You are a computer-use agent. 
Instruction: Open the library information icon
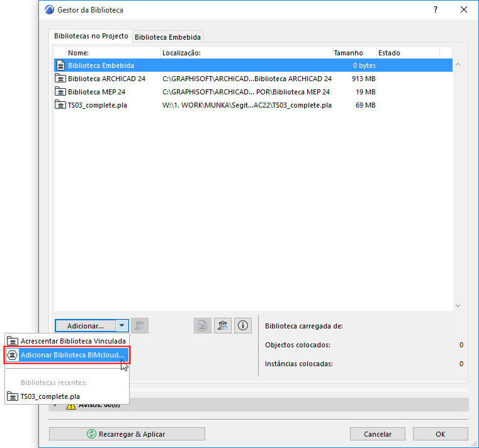click(243, 325)
